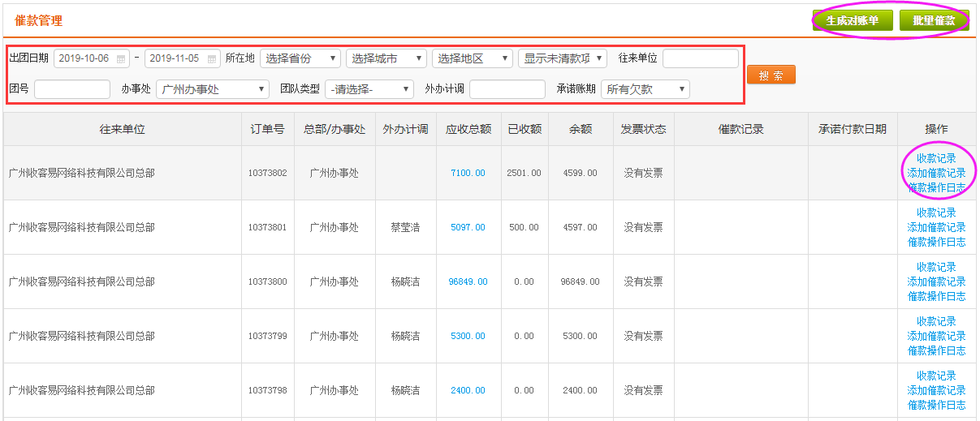The width and height of the screenshot is (980, 421).
Task: Open calendar icon in end date field
Action: pyautogui.click(x=212, y=59)
